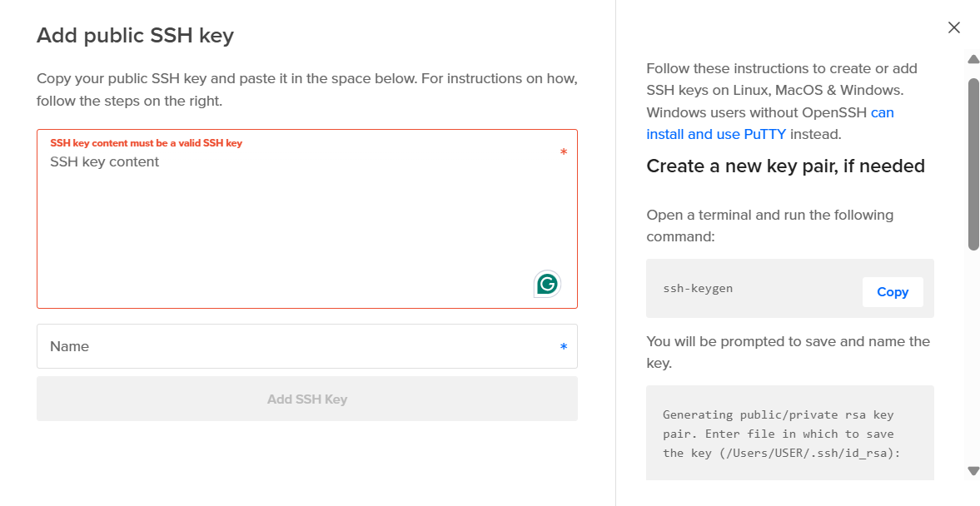Copy the ssh-keygen command
Viewport: 980px width, 506px height.
point(892,292)
